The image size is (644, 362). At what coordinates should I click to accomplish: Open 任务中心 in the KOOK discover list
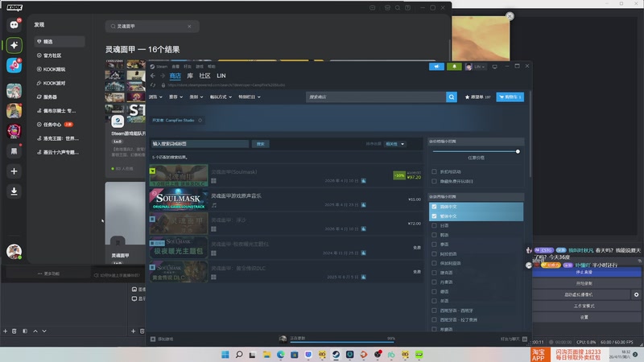tap(60, 125)
